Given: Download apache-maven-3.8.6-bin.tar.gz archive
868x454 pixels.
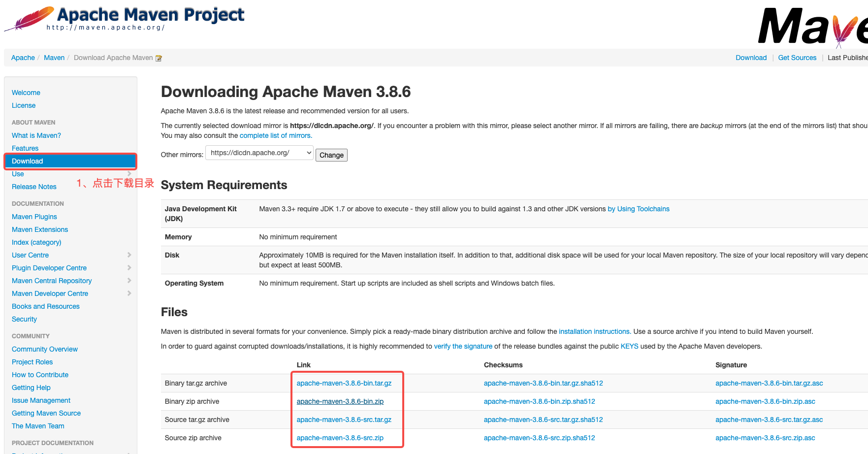Looking at the screenshot, I should point(343,383).
